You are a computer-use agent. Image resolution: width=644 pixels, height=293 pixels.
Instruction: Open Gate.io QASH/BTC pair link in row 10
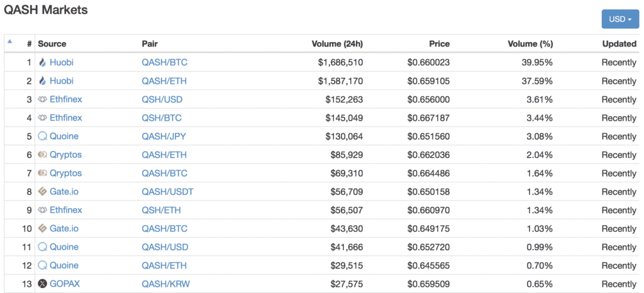pyautogui.click(x=165, y=229)
